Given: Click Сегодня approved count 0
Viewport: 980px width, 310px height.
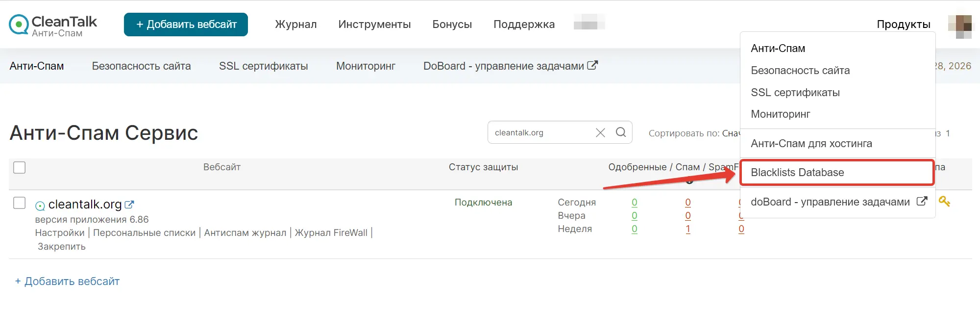Looking at the screenshot, I should tap(635, 203).
